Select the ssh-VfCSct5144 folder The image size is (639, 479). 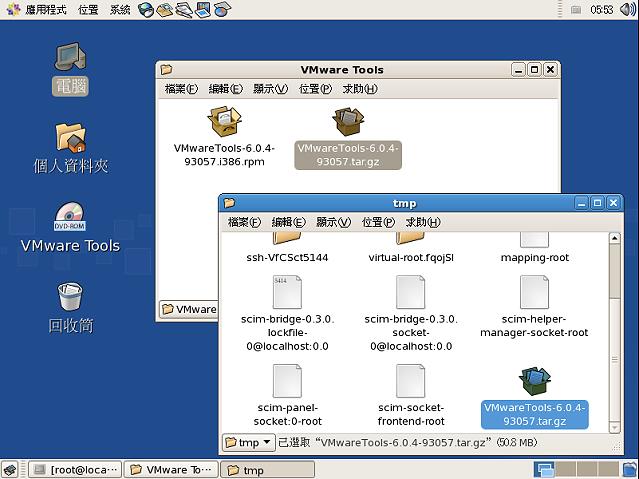tap(287, 248)
